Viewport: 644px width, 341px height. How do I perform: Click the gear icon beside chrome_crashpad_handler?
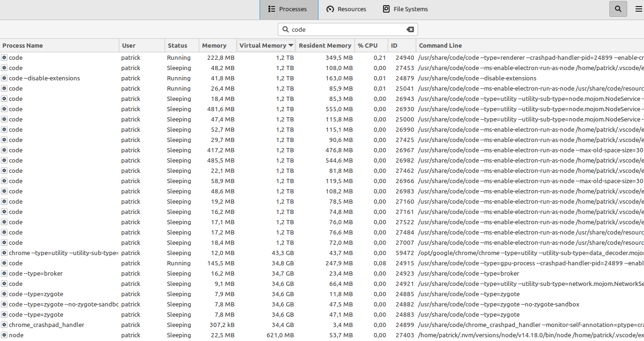click(x=4, y=325)
